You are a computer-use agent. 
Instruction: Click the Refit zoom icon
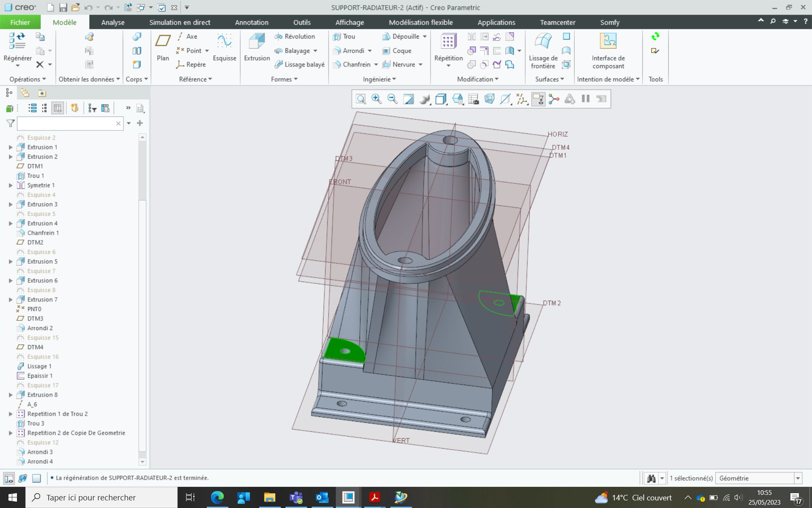361,99
